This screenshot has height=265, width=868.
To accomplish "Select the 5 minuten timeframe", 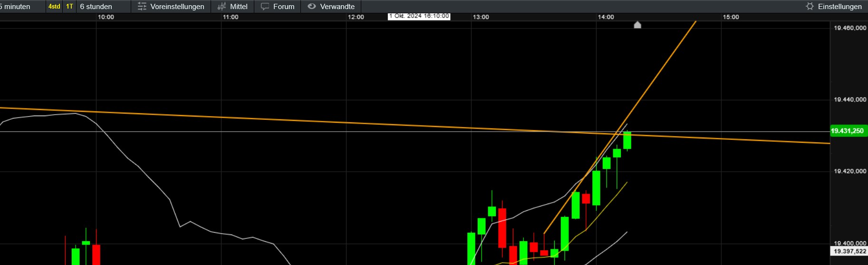I will pos(15,7).
